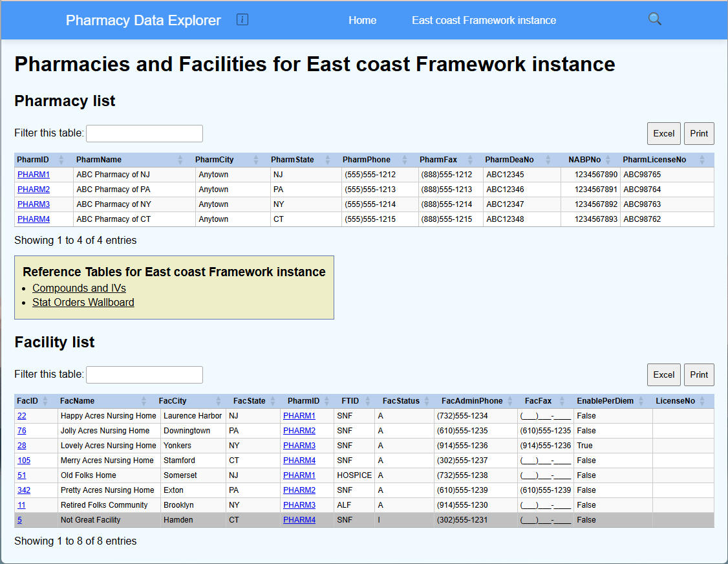
Task: Open the Compounds and IVs reference table
Action: tap(79, 288)
